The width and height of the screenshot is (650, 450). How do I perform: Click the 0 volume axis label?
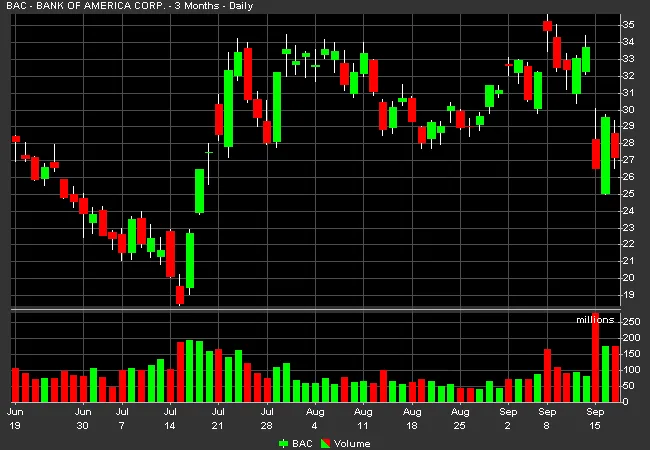click(x=625, y=402)
